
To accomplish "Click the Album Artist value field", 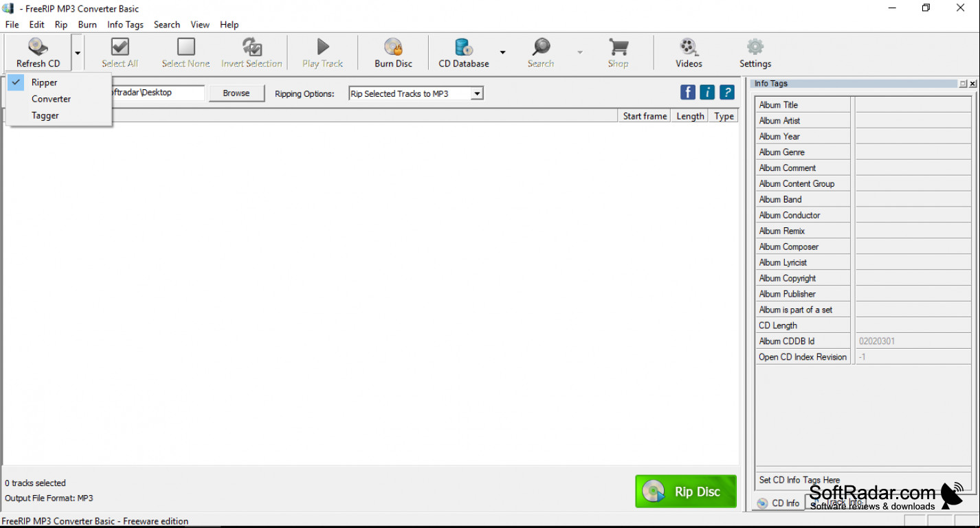I will [x=913, y=121].
